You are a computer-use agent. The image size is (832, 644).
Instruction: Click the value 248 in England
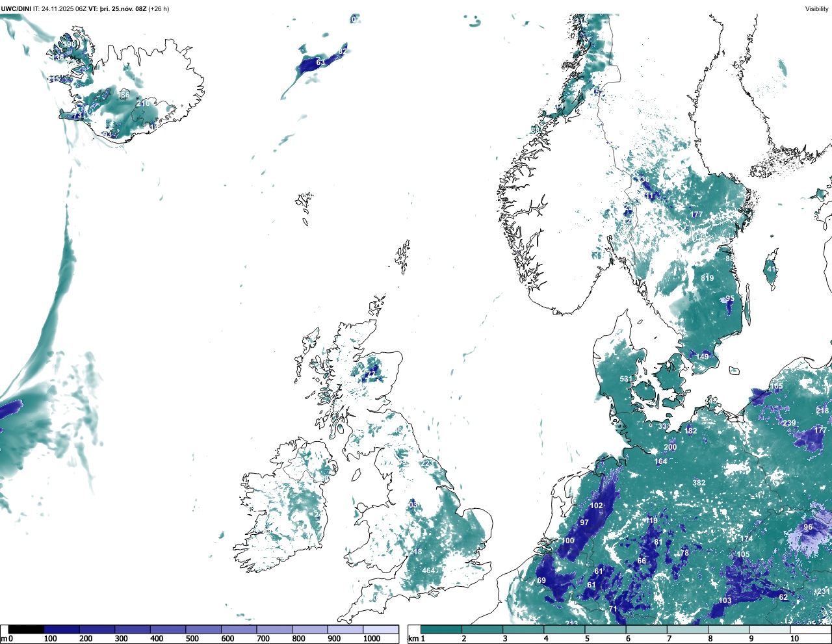click(415, 552)
